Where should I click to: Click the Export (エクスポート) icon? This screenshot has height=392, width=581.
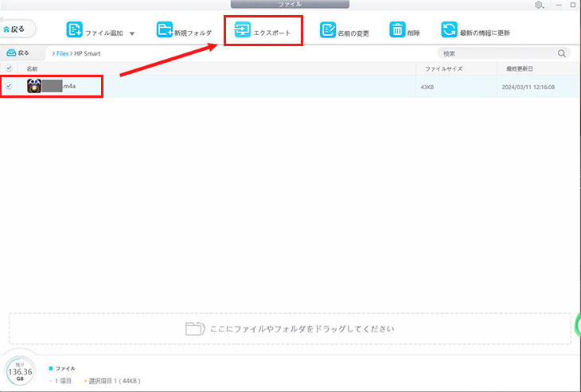[x=242, y=30]
